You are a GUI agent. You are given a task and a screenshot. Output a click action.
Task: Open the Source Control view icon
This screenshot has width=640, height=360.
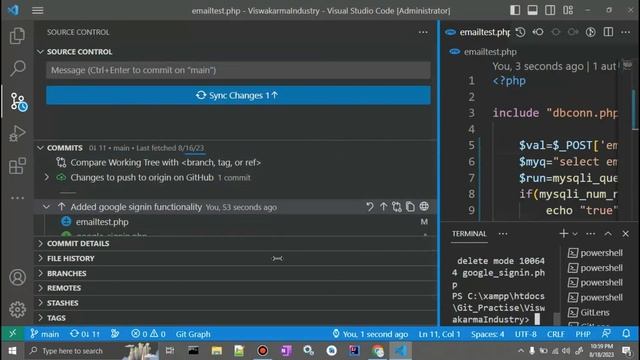[x=18, y=102]
